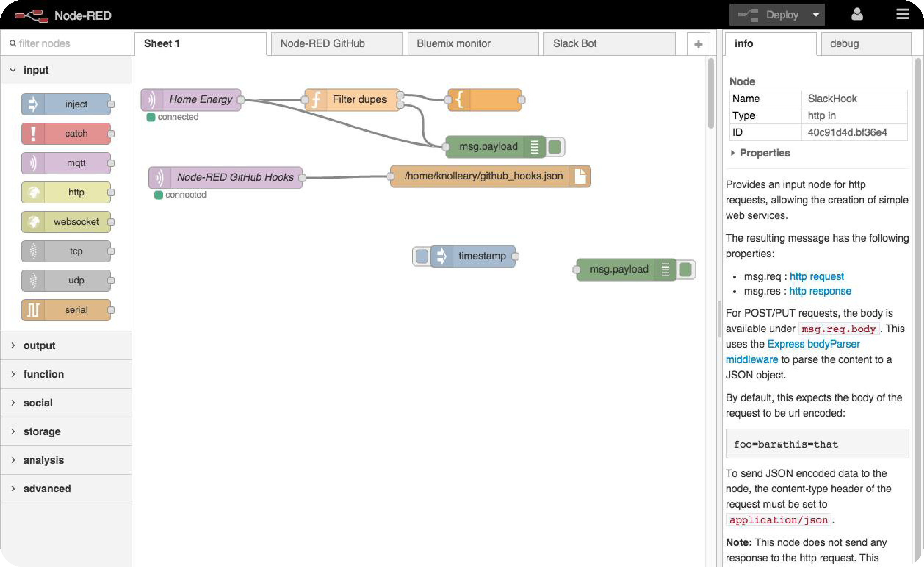The image size is (924, 567).
Task: Collapse the input palette category
Action: [36, 70]
